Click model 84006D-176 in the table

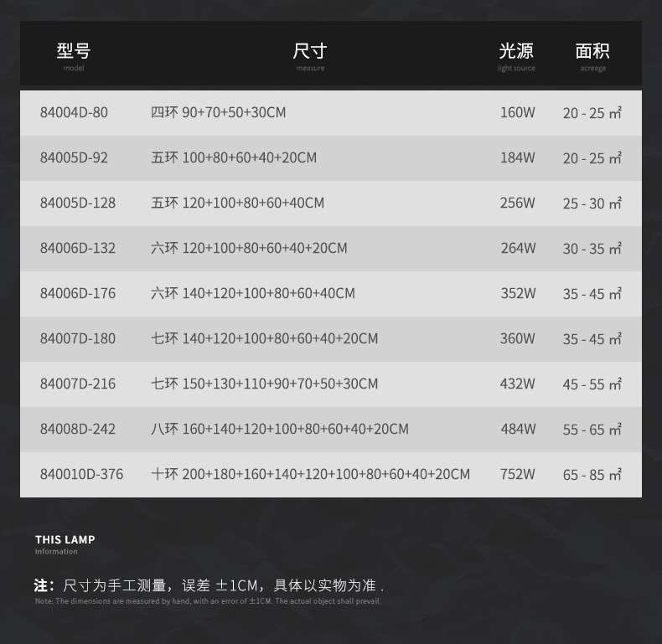tap(78, 293)
